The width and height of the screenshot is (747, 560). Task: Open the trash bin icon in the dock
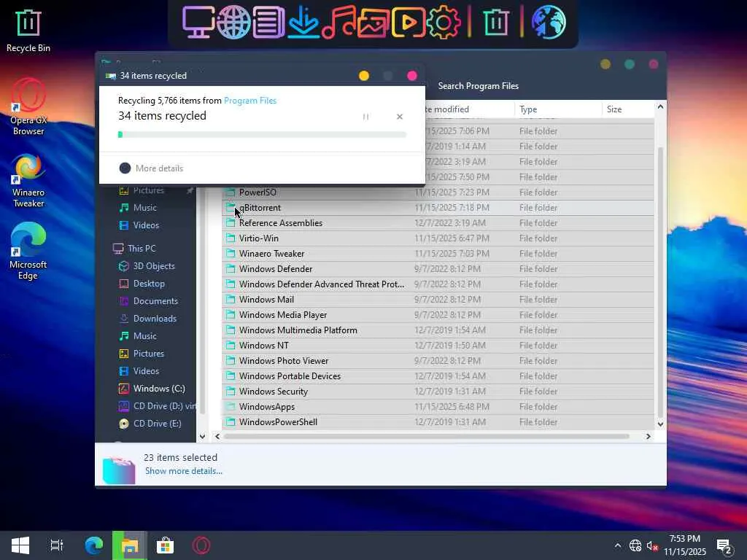(x=495, y=22)
